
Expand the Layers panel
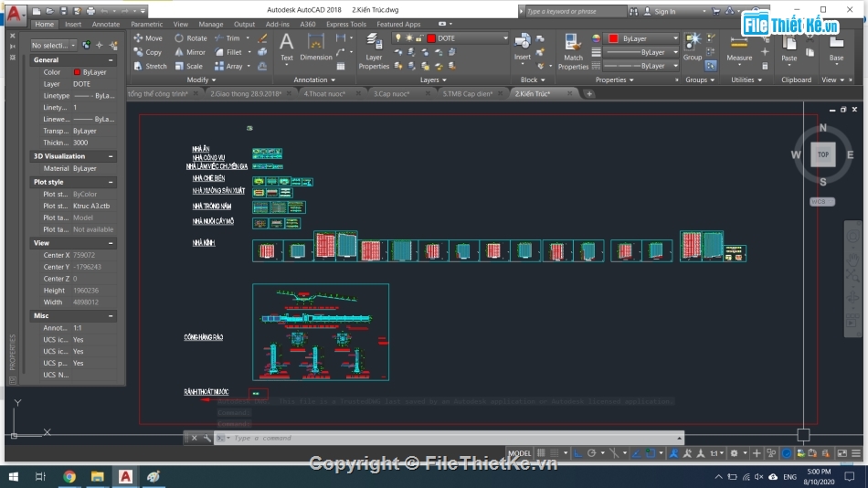pyautogui.click(x=433, y=80)
